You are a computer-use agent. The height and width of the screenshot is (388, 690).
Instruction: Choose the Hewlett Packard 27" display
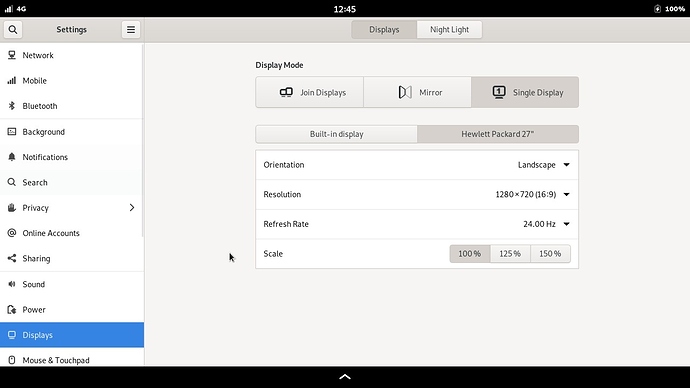(x=498, y=134)
